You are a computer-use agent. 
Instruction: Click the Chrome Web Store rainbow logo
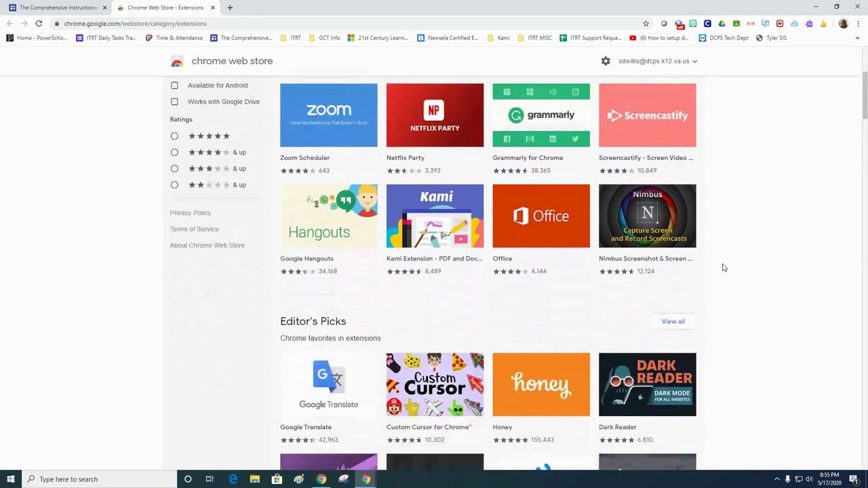click(x=177, y=62)
